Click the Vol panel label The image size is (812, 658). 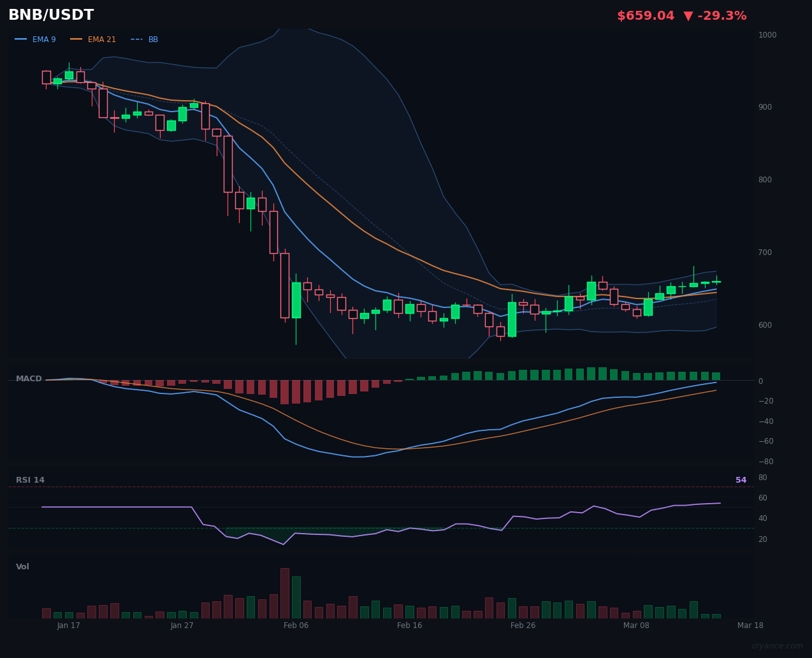(x=22, y=566)
